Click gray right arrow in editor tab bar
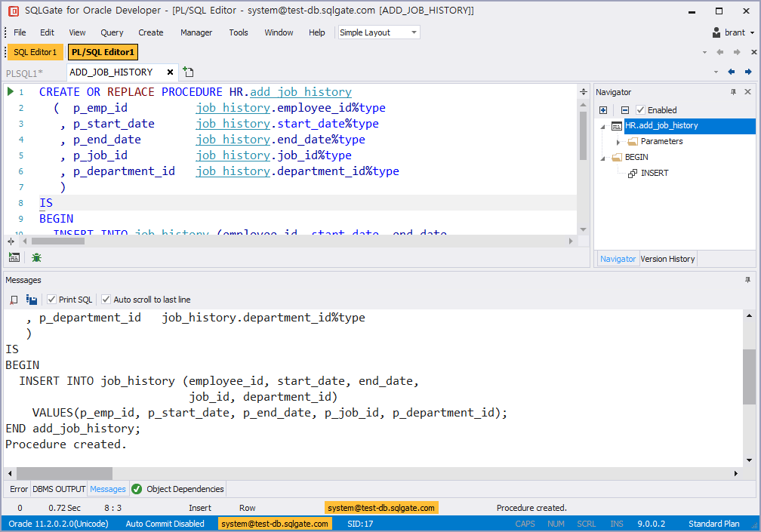The width and height of the screenshot is (761, 532). click(x=737, y=52)
